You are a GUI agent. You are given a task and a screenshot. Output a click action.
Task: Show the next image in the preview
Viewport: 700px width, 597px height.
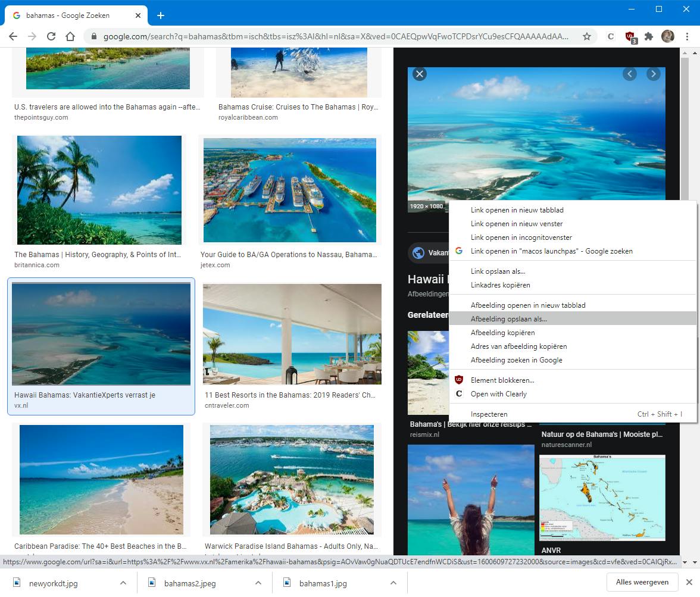coord(653,74)
